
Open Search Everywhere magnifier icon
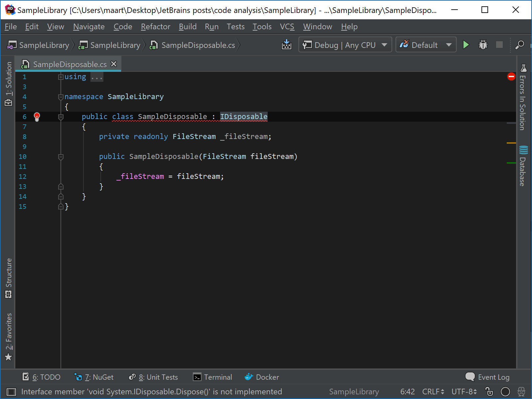tap(520, 45)
